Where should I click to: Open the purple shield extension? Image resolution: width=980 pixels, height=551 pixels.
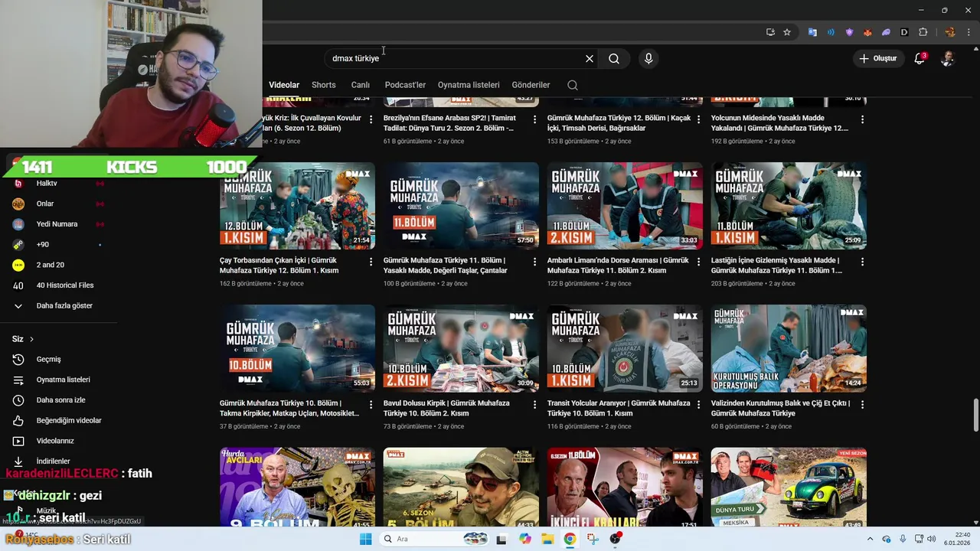pos(849,32)
